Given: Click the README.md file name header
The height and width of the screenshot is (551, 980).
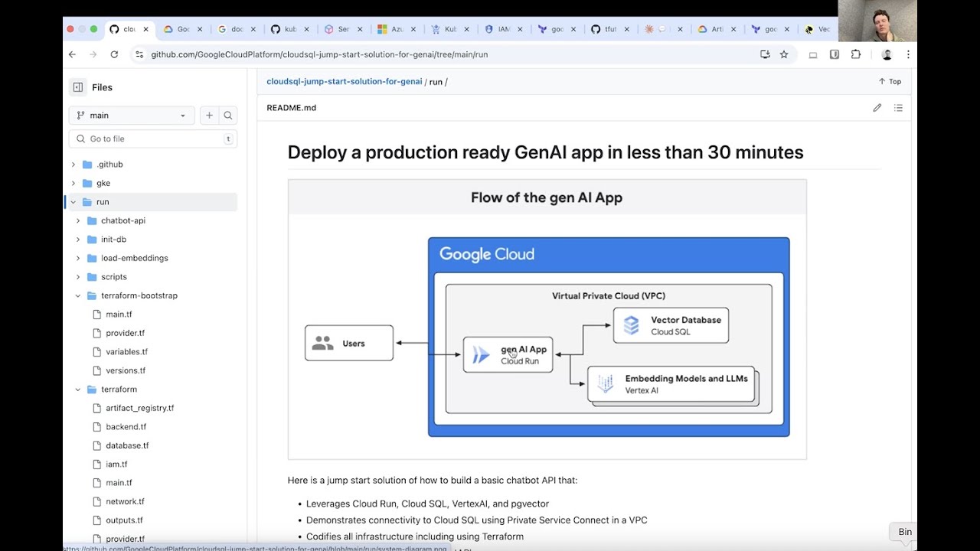Looking at the screenshot, I should [x=292, y=108].
